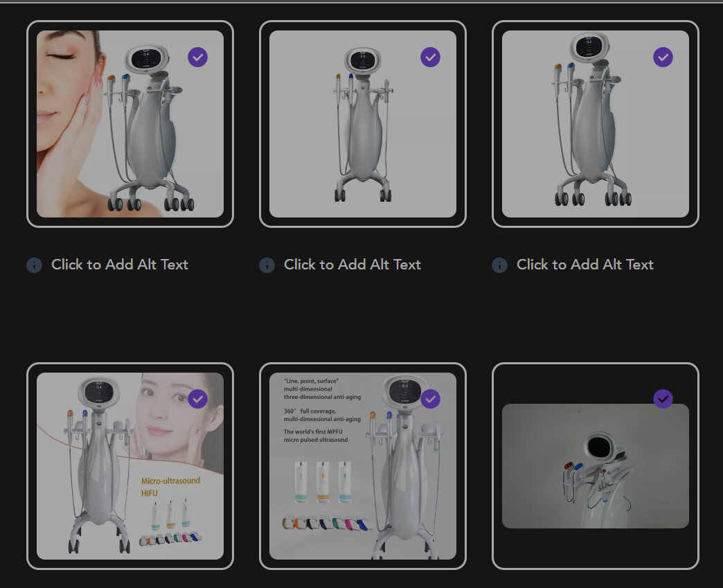Deselect the handpiece close-up photo checkmark

(x=663, y=399)
